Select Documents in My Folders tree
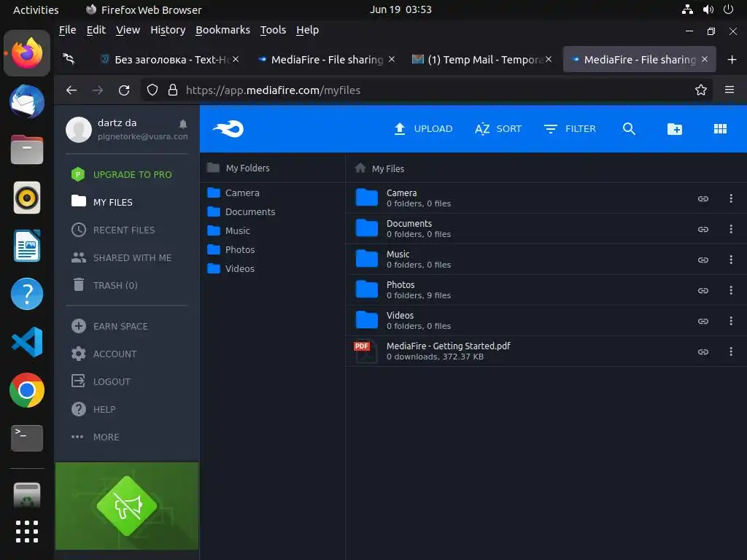 click(241, 212)
